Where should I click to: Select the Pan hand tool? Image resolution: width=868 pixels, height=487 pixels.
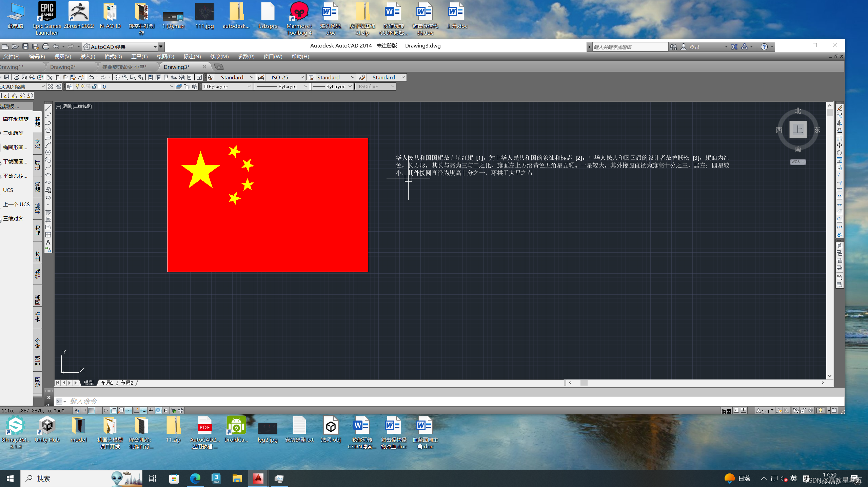click(x=117, y=77)
